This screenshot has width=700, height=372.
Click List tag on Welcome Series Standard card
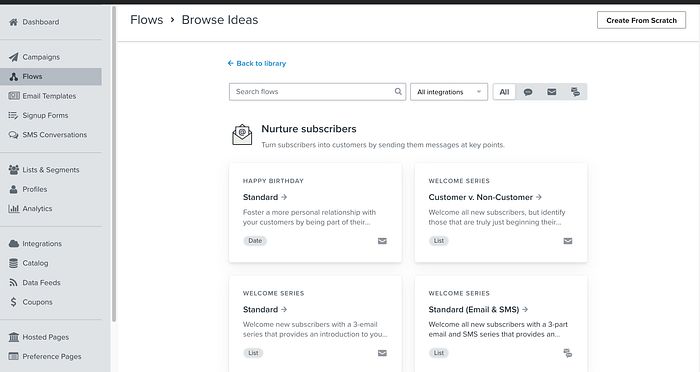pyautogui.click(x=253, y=353)
